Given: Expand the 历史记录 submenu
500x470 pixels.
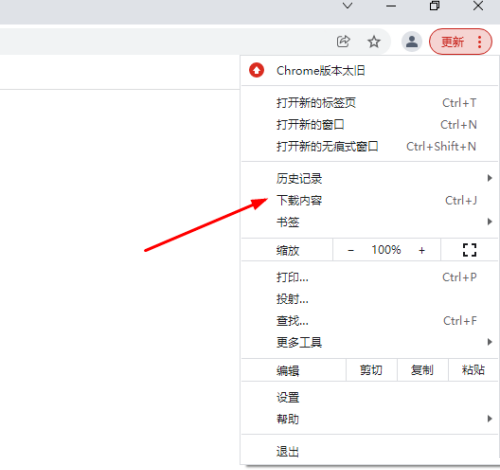Looking at the screenshot, I should (369, 178).
